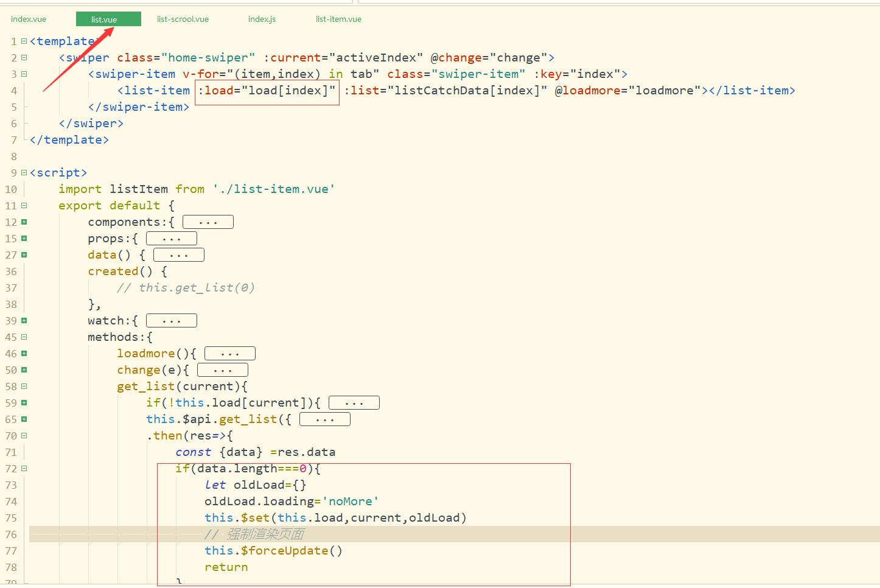Click the ellipsis box after change(e){
Image resolution: width=880 pixels, height=588 pixels.
tap(223, 370)
